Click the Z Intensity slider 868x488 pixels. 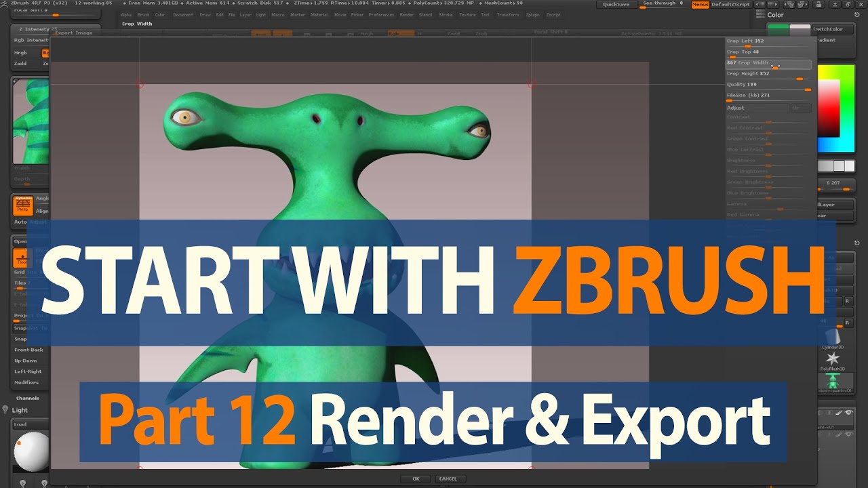[x=57, y=29]
